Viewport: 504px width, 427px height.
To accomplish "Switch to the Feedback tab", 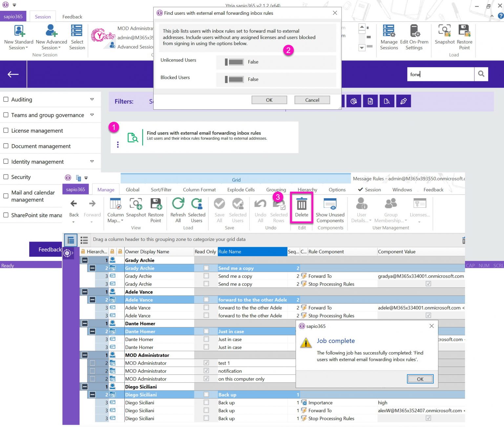I will (x=72, y=16).
